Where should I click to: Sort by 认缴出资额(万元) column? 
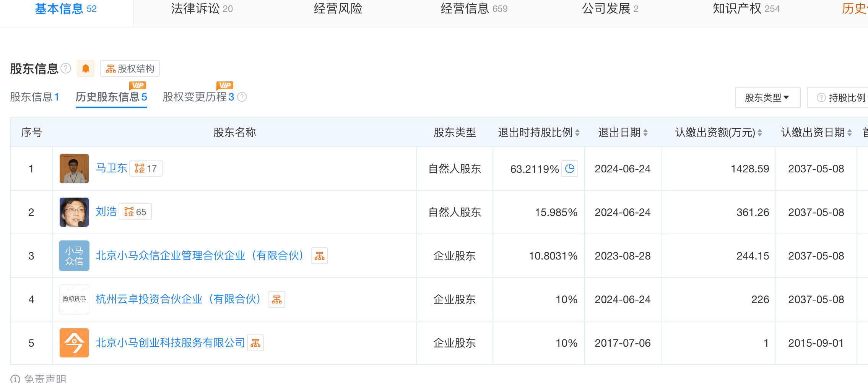760,133
